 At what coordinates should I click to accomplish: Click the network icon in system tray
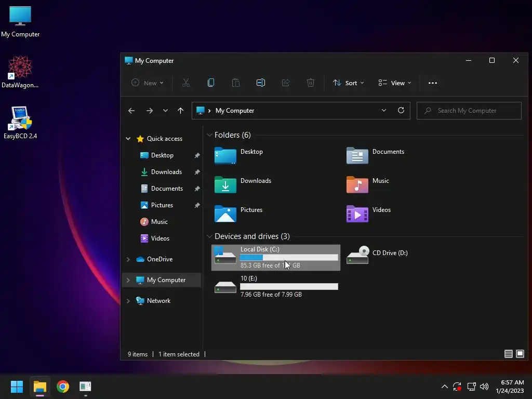pos(471,387)
